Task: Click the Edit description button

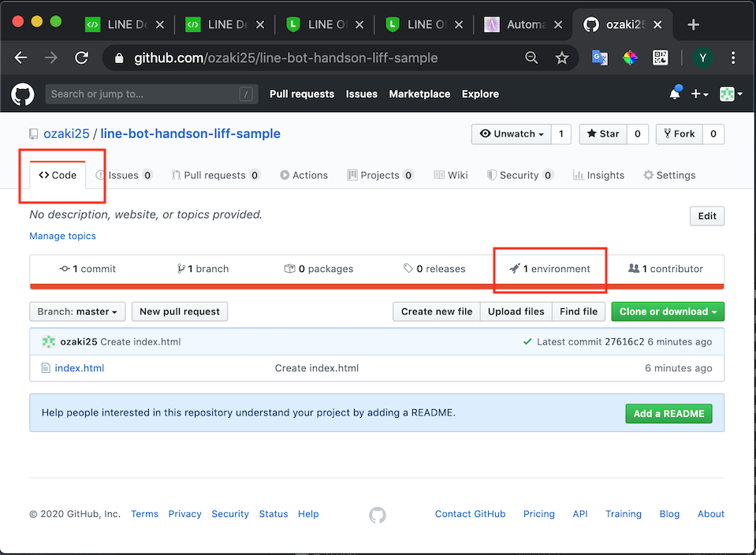Action: [707, 216]
